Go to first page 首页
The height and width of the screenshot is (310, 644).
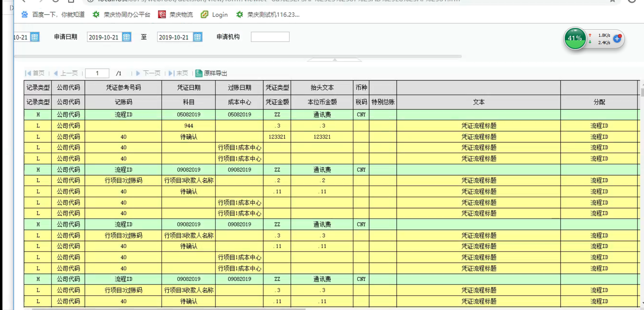tap(35, 73)
